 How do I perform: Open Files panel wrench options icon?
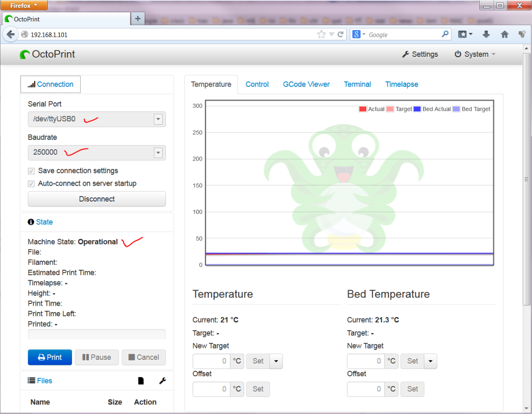click(163, 381)
